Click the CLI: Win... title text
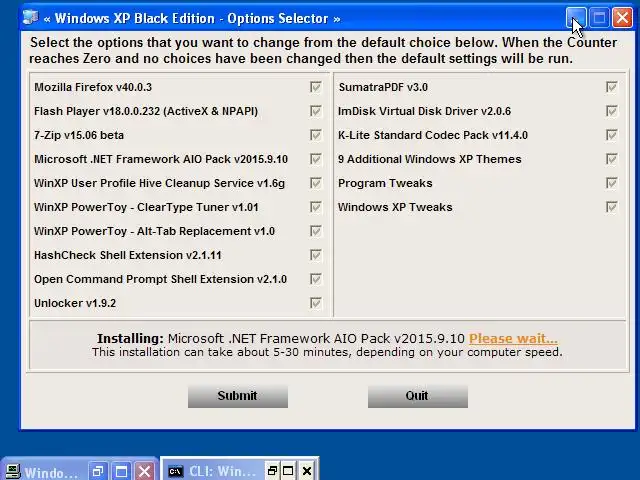The height and width of the screenshot is (480, 640). 222,471
